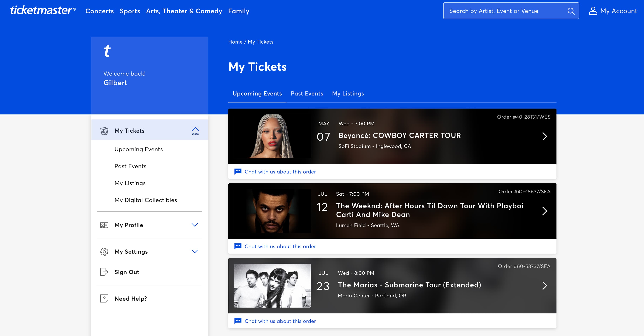Click the chat bubble icon under The Marias order
This screenshot has width=644, height=336.
coord(238,321)
